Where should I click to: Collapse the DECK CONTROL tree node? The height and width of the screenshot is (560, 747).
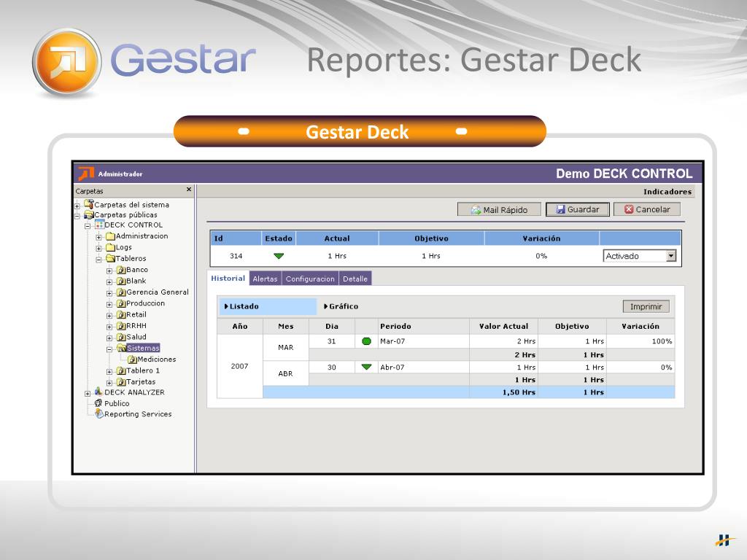(x=88, y=227)
